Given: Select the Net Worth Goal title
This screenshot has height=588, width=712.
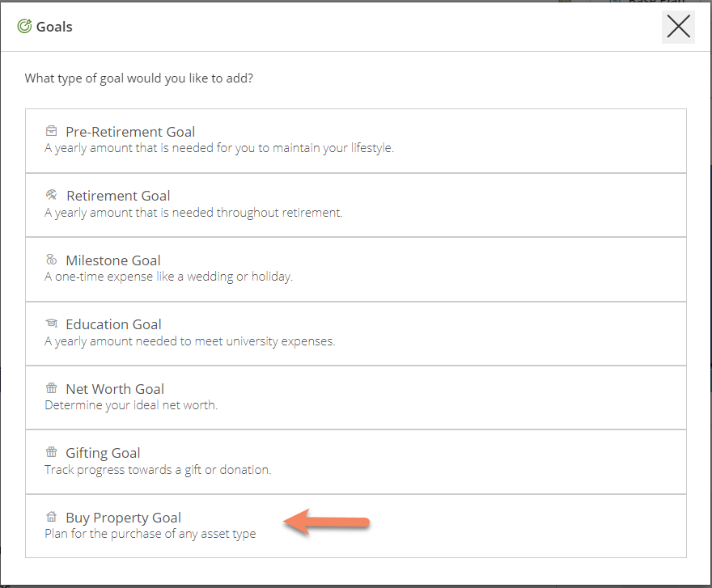Looking at the screenshot, I should [115, 389].
